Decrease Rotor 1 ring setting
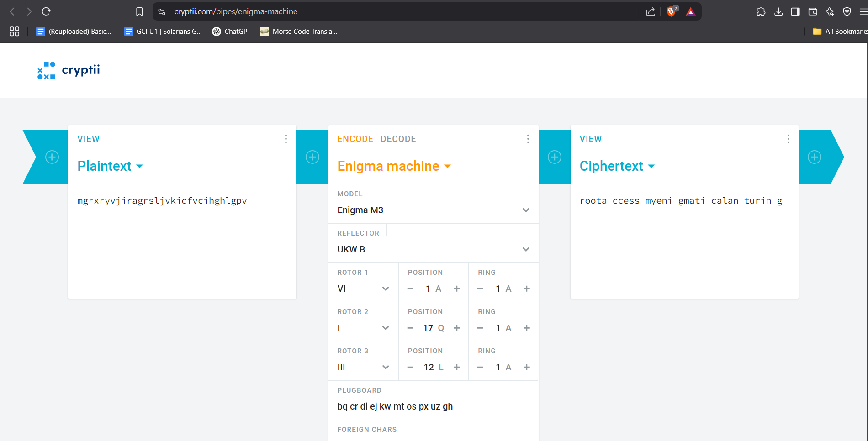 tap(480, 289)
